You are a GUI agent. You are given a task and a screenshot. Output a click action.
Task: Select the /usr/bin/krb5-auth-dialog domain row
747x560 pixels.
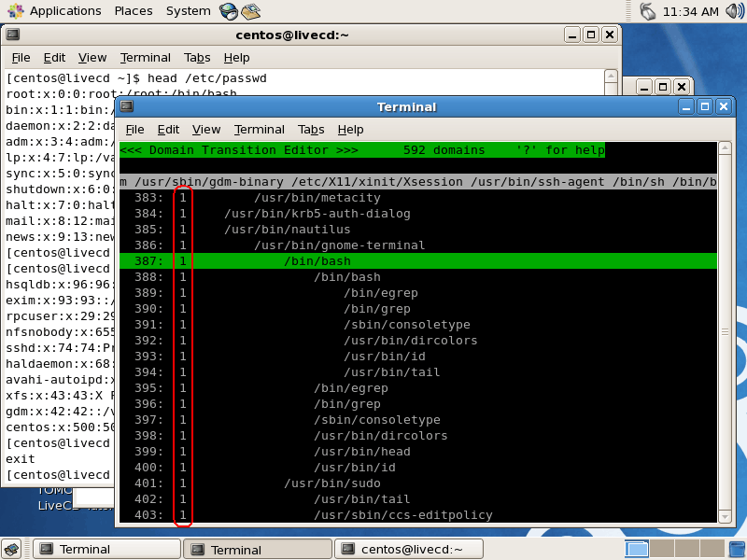pos(417,214)
